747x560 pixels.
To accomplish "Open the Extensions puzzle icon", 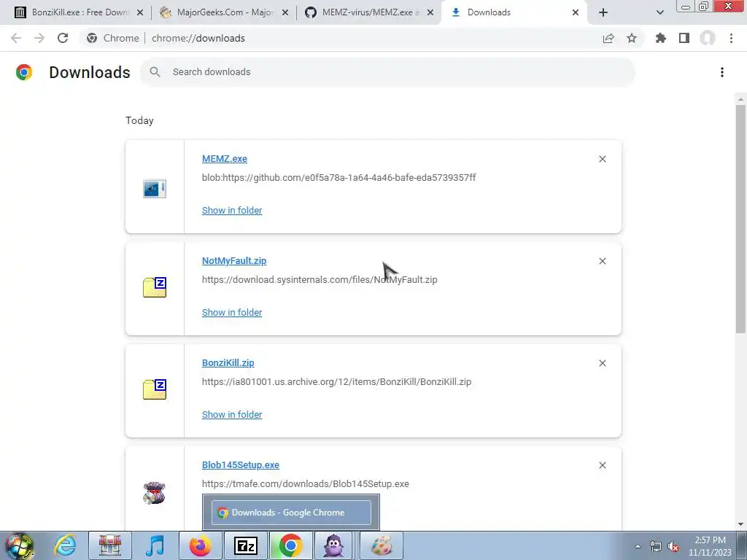I will point(660,38).
